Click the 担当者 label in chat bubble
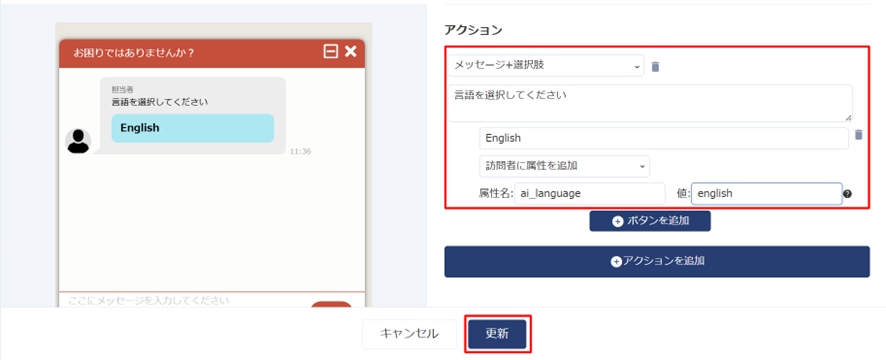 click(x=123, y=89)
